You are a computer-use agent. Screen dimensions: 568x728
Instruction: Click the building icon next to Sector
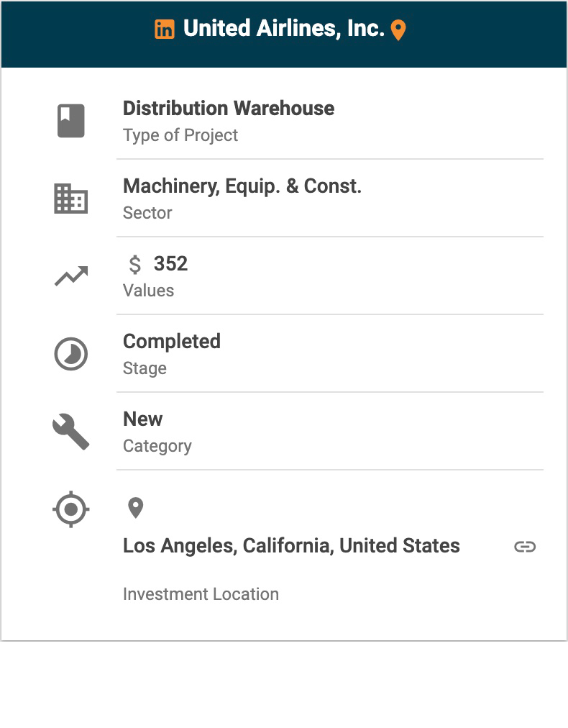[71, 199]
